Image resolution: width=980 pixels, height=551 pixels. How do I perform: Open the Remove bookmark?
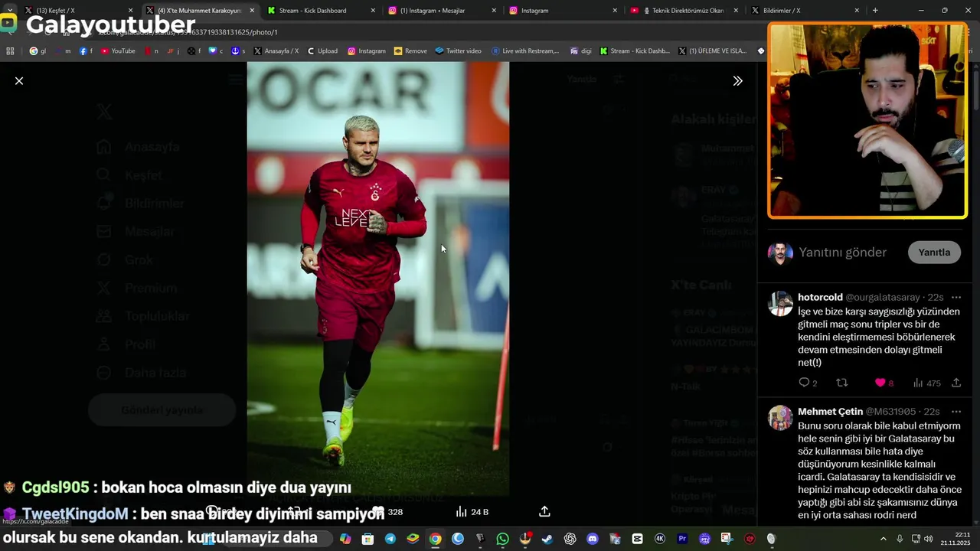[411, 51]
